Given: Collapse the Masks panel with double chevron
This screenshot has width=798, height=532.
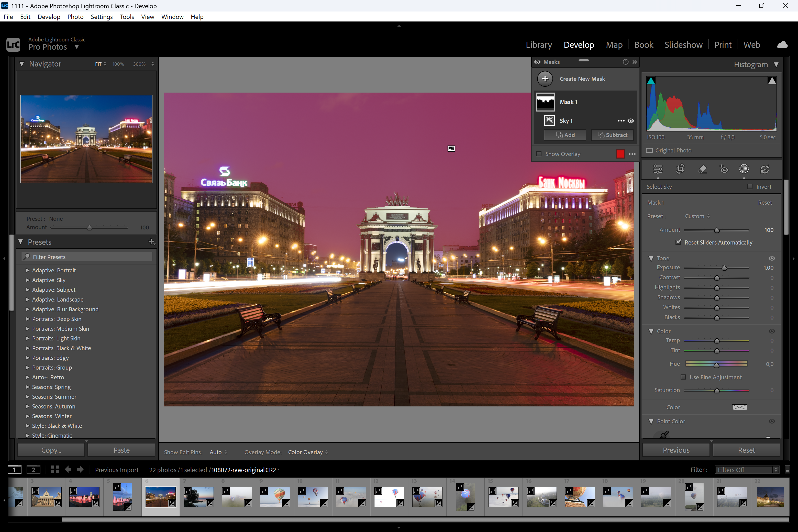Looking at the screenshot, I should (x=635, y=62).
